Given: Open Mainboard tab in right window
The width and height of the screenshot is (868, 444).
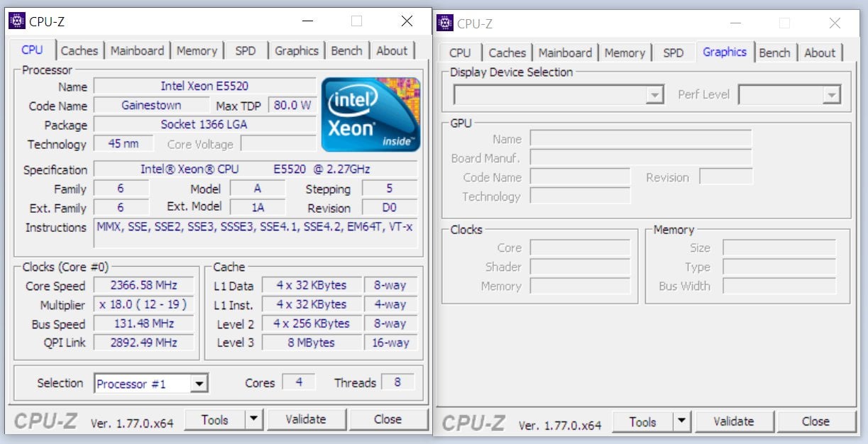Looking at the screenshot, I should [x=565, y=53].
